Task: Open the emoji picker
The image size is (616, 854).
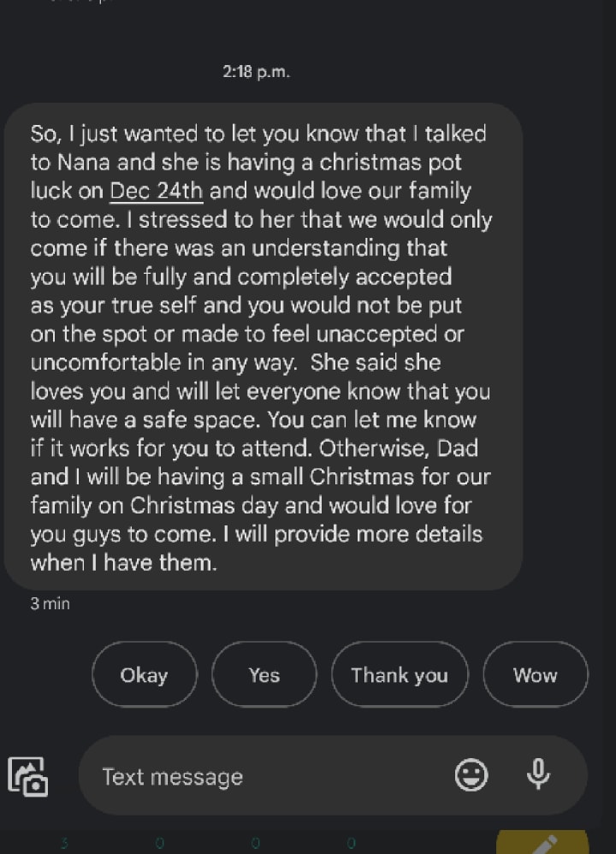Action: (x=471, y=776)
